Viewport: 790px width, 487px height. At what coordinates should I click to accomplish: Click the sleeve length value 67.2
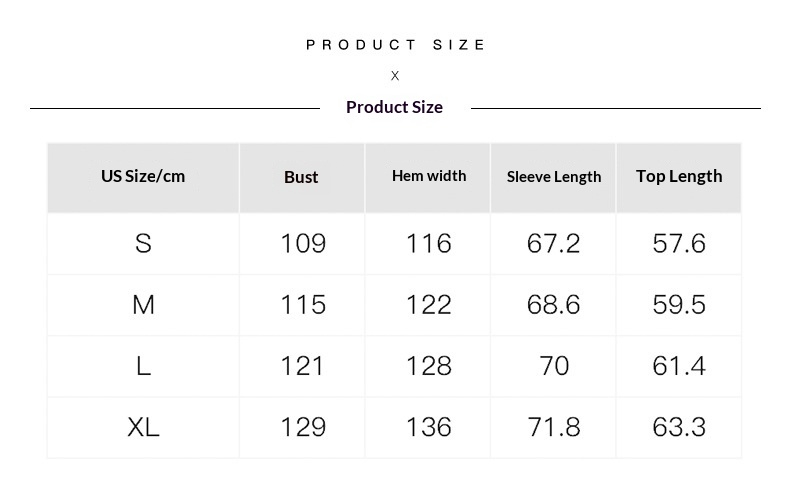point(554,243)
